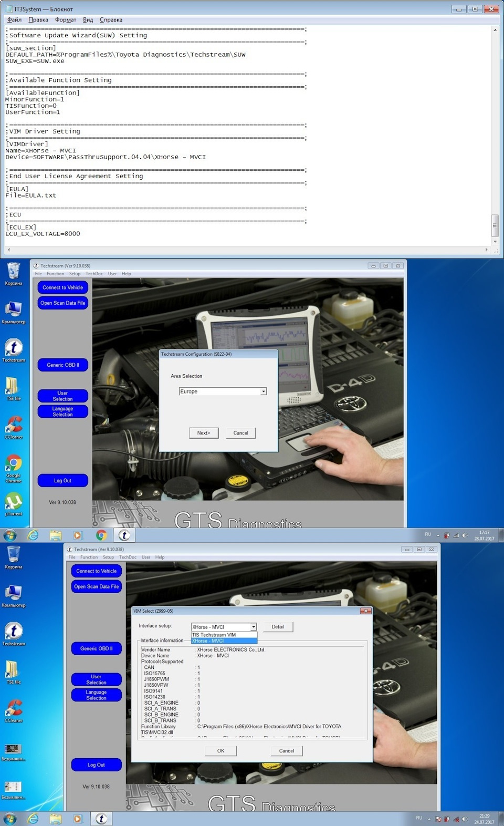504x826 pixels.
Task: Click User Selection in Techstream Configuration window
Action: [63, 396]
